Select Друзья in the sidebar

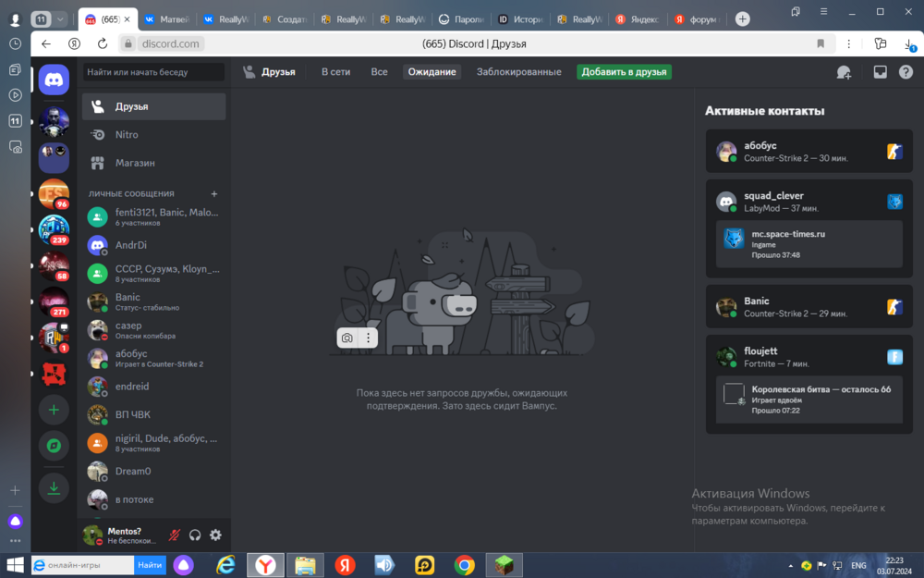click(153, 106)
